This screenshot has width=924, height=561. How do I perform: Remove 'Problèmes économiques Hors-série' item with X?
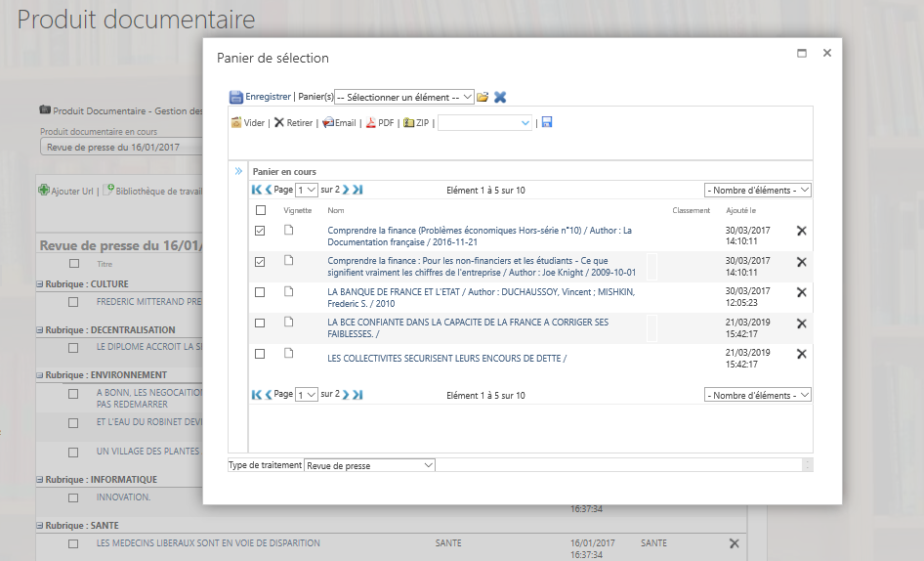coord(802,231)
